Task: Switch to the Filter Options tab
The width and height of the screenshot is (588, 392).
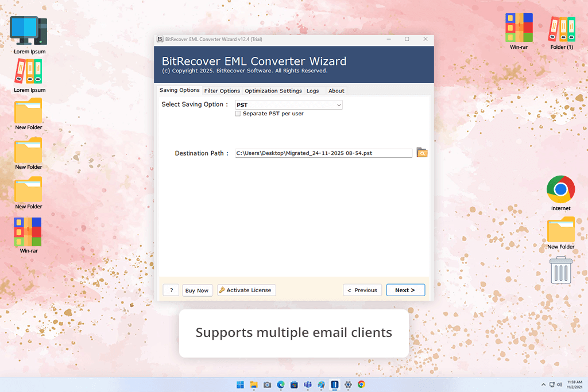Action: pyautogui.click(x=222, y=91)
